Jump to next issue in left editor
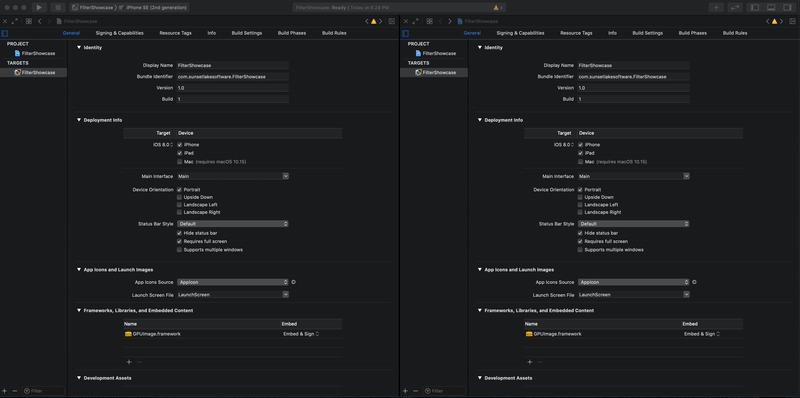The image size is (800, 398). (381, 21)
